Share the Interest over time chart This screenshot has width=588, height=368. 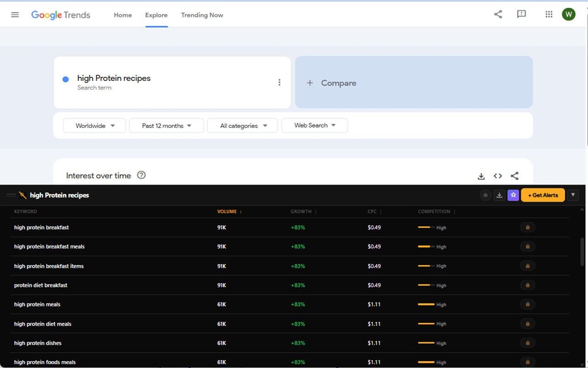pyautogui.click(x=514, y=176)
